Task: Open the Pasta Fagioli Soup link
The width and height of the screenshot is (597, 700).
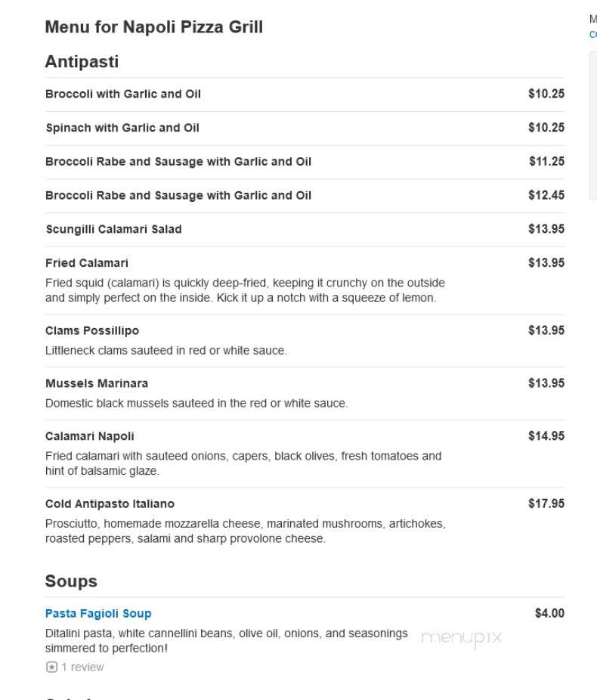Action: [98, 613]
